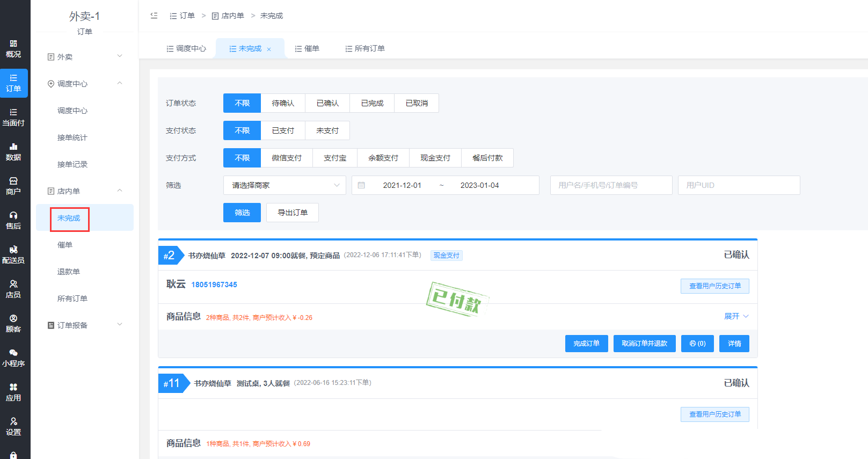
Task: Open the 请选择商家 merchant dropdown
Action: point(285,185)
